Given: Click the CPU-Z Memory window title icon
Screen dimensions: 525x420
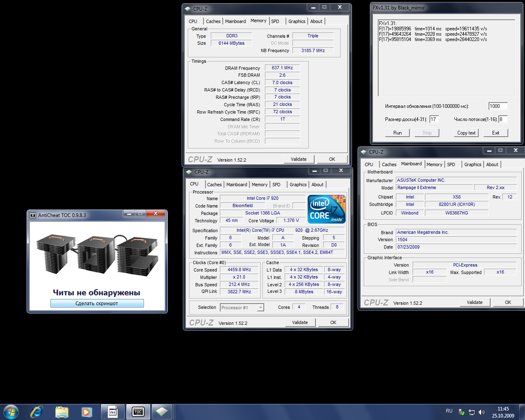Looking at the screenshot, I should point(188,9).
